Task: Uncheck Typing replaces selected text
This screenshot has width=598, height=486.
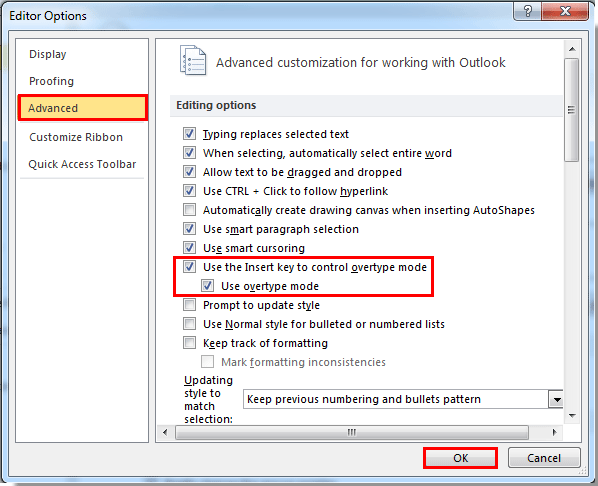Action: point(190,134)
